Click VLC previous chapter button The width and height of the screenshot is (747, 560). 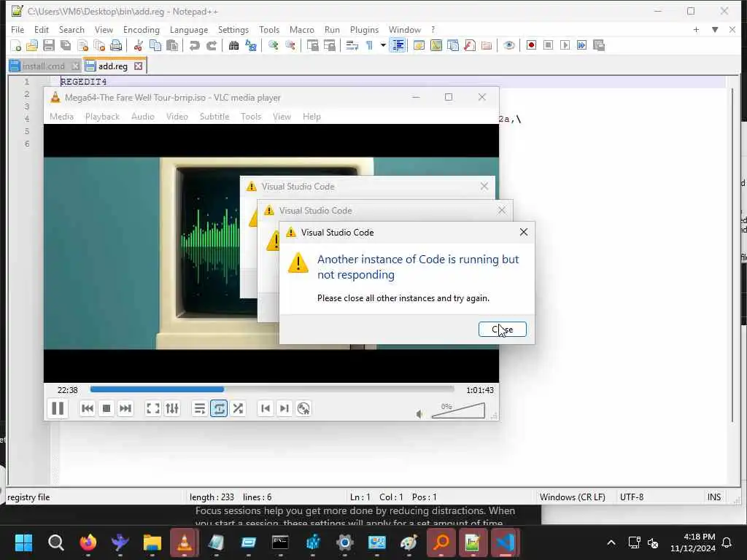(266, 408)
